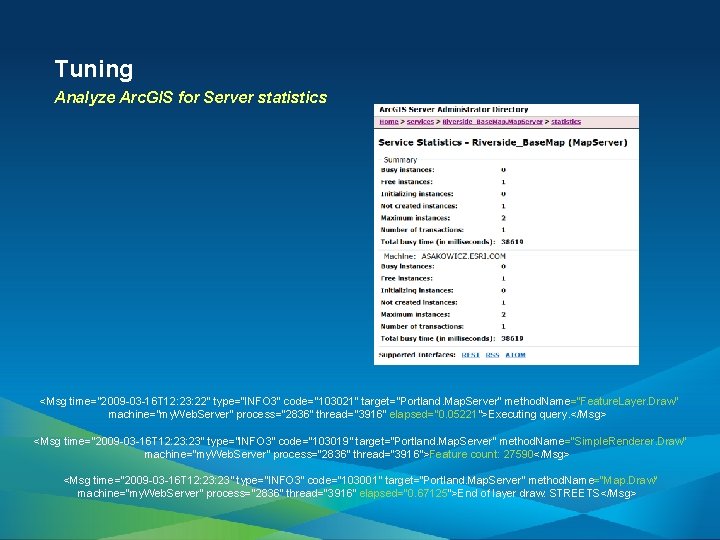Open the REST interface link
The width and height of the screenshot is (720, 540).
tap(470, 355)
